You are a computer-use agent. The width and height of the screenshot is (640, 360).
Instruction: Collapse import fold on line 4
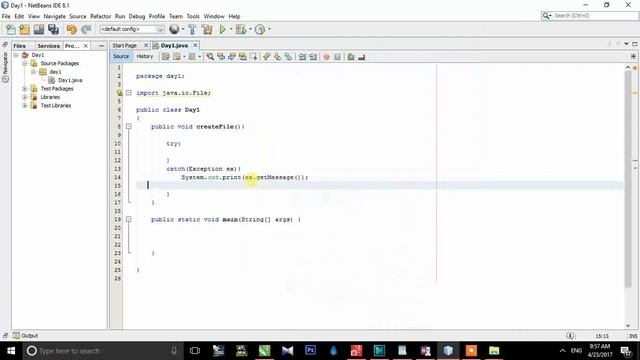coord(129,93)
